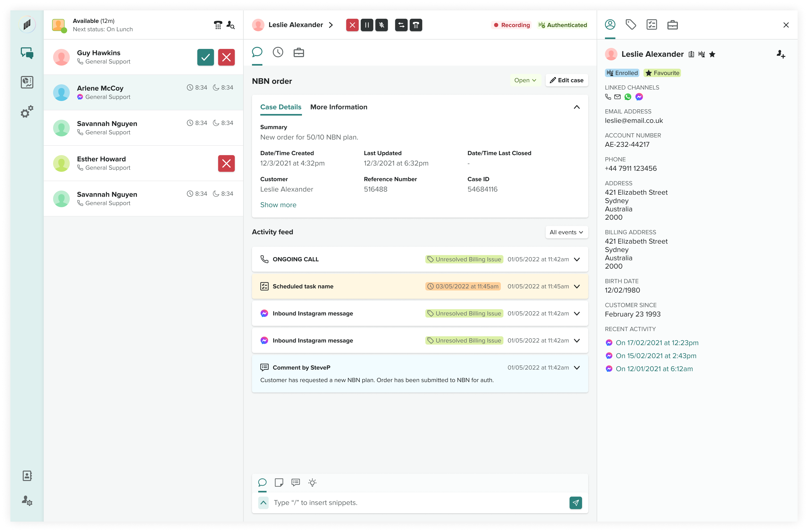Attach a note using the sticky-note composer icon
The image size is (808, 532).
279,483
